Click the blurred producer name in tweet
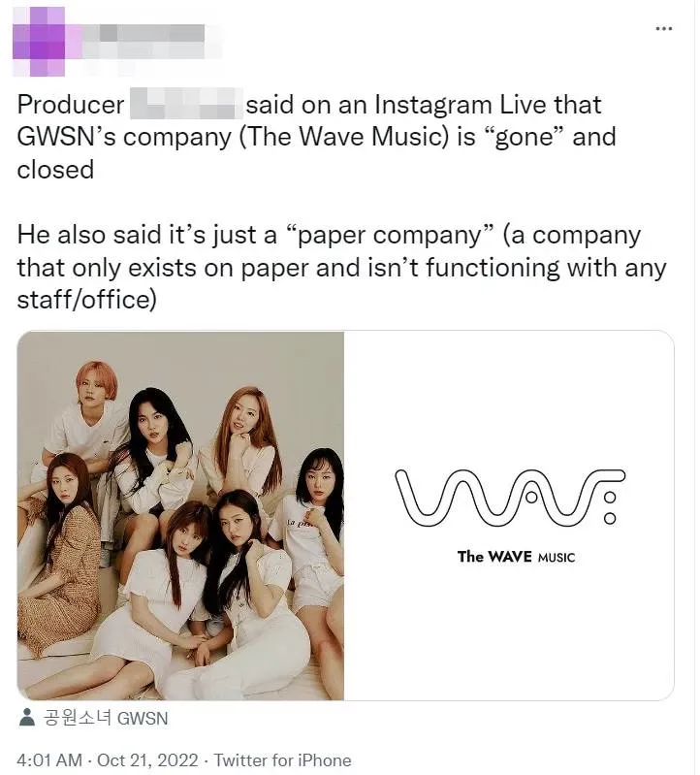The width and height of the screenshot is (700, 775). (186, 103)
